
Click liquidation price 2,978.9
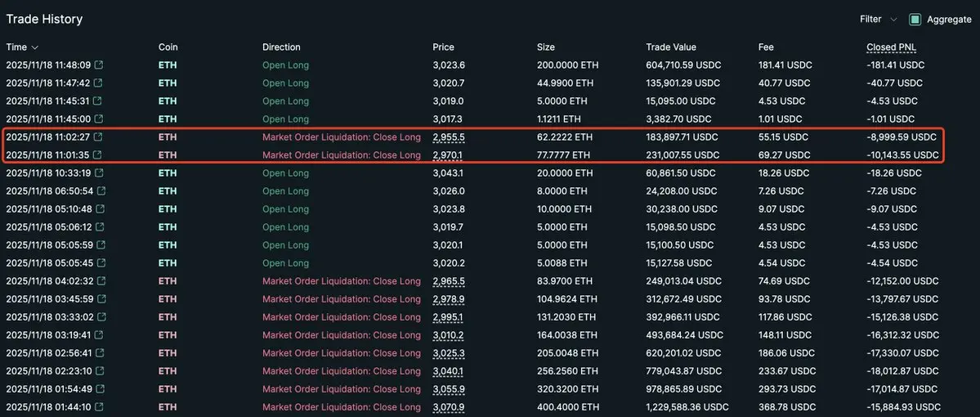(x=448, y=299)
